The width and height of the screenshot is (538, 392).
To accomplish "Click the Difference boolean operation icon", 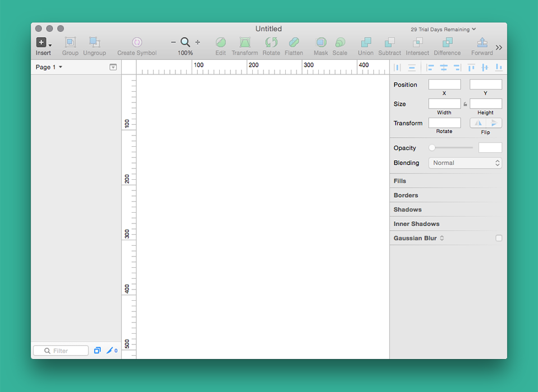I will click(447, 43).
